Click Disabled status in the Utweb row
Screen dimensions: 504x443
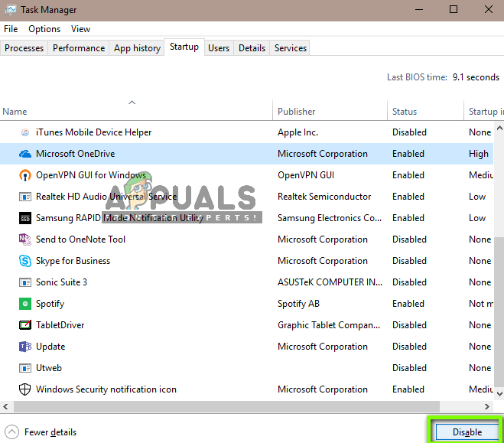coord(409,368)
